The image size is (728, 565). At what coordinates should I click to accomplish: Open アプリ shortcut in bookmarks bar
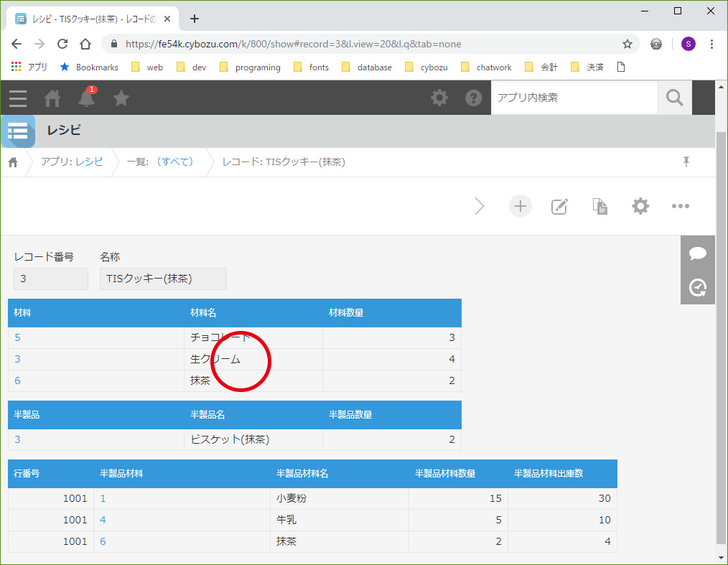[x=29, y=67]
